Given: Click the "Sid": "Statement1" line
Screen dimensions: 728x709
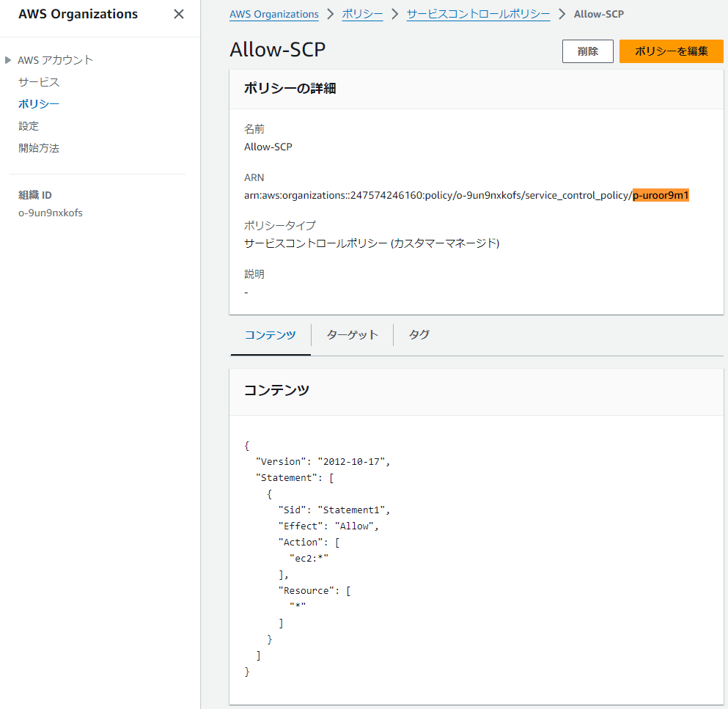Looking at the screenshot, I should tap(334, 510).
